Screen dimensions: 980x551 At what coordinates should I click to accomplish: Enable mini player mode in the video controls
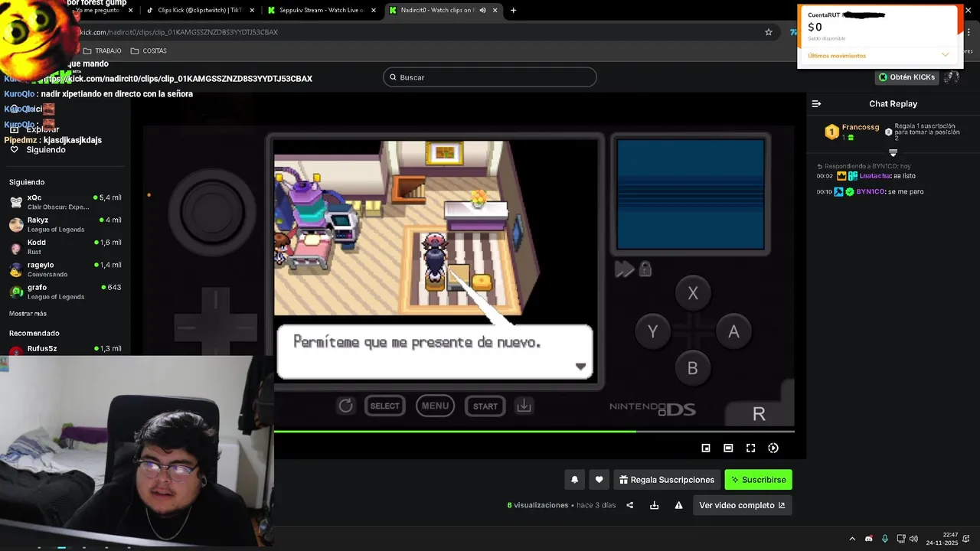[x=706, y=448]
